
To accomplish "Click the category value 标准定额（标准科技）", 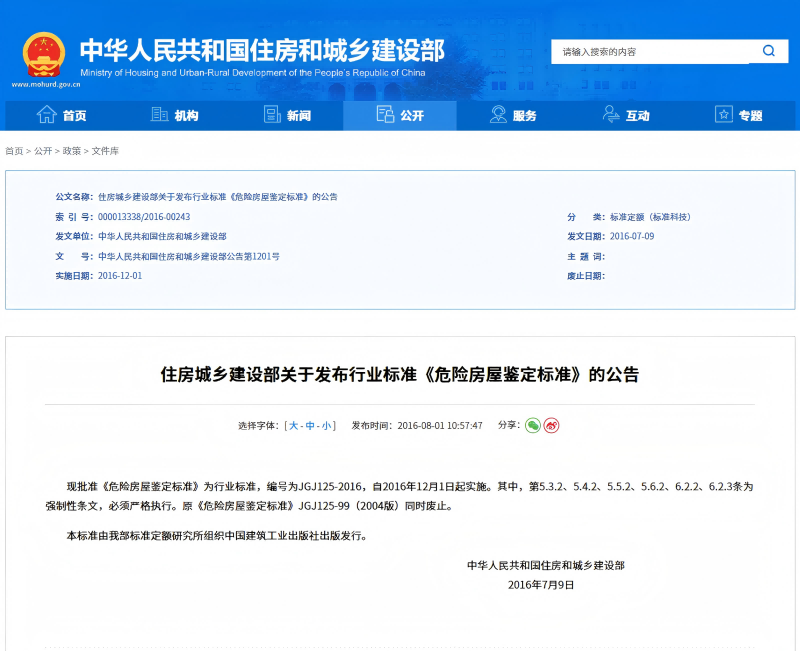I will [651, 217].
